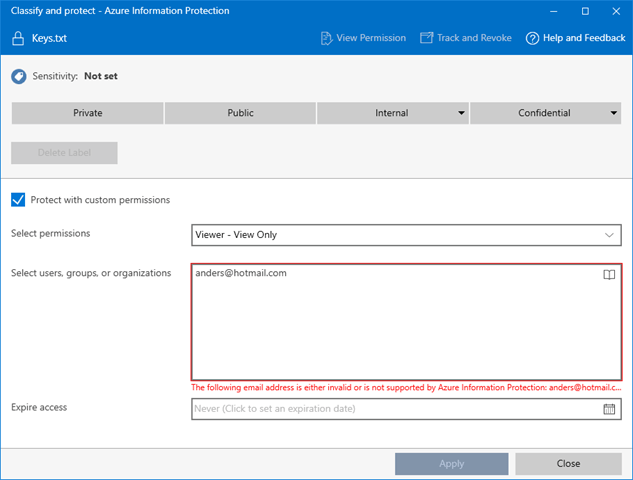Image resolution: width=633 pixels, height=480 pixels.
Task: Select the Public sensitivity label
Action: 240,113
